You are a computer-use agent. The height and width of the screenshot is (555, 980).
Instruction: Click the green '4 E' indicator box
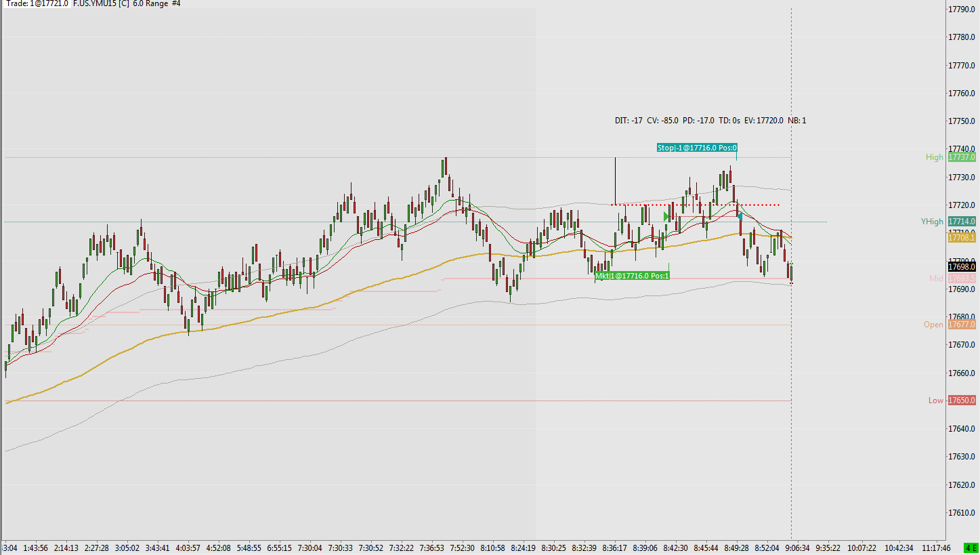971,548
